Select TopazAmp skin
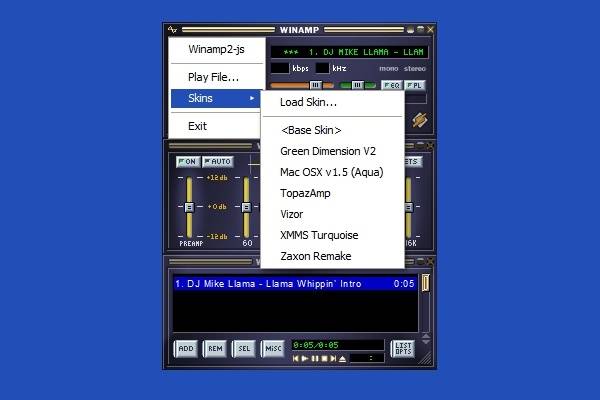600x400 pixels. coord(332,193)
